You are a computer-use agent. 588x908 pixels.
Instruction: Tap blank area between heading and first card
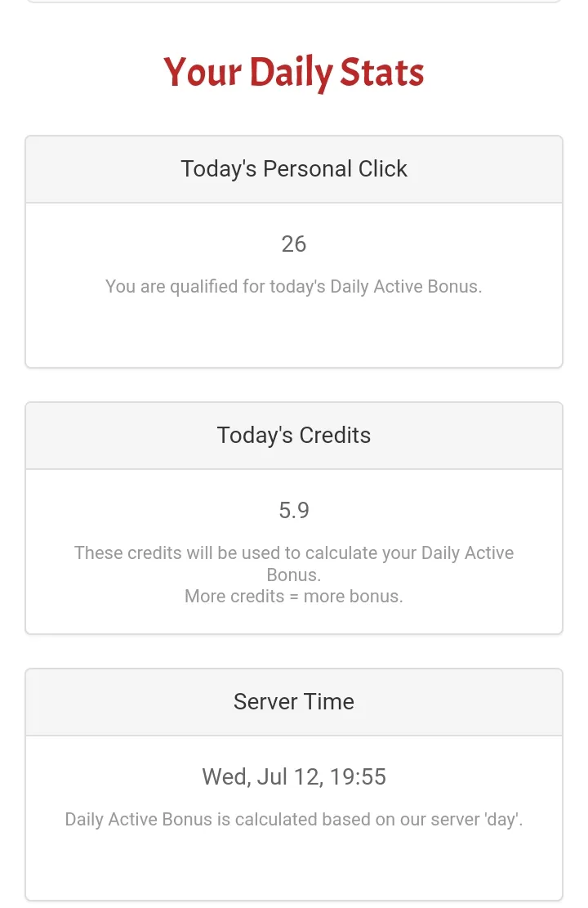coord(293,116)
